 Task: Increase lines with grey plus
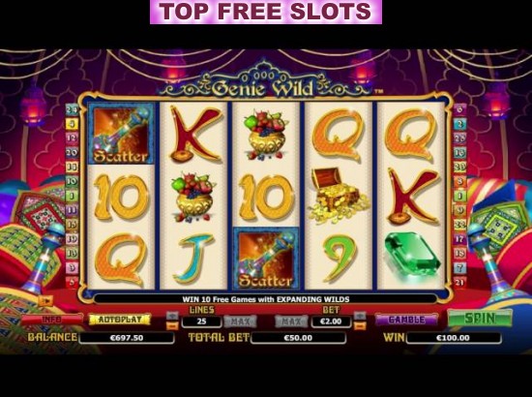pyautogui.click(x=172, y=316)
